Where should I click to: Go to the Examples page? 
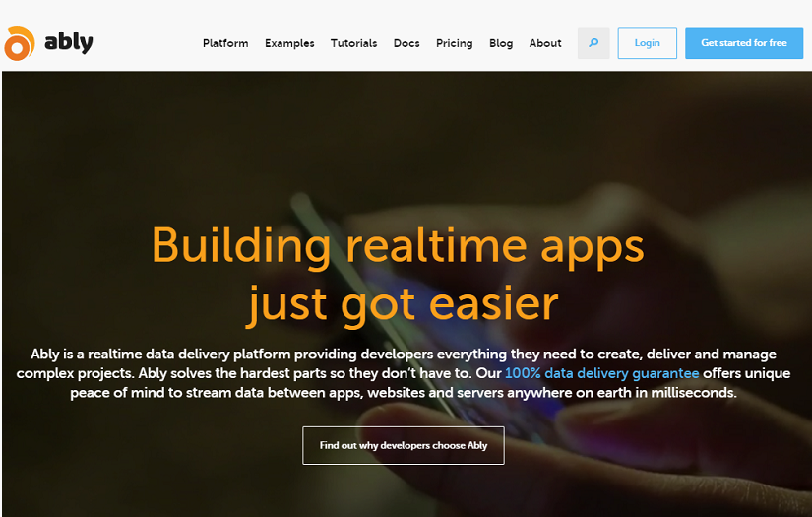pos(289,43)
